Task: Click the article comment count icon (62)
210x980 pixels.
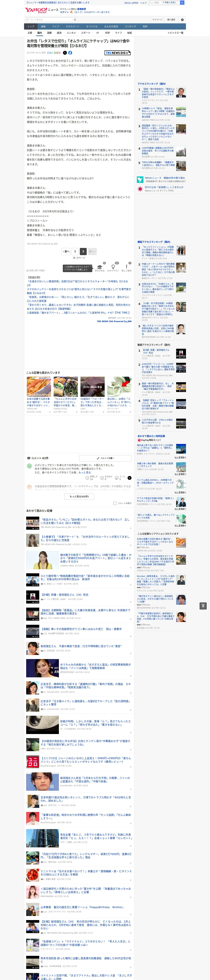Action: [x=50, y=53]
